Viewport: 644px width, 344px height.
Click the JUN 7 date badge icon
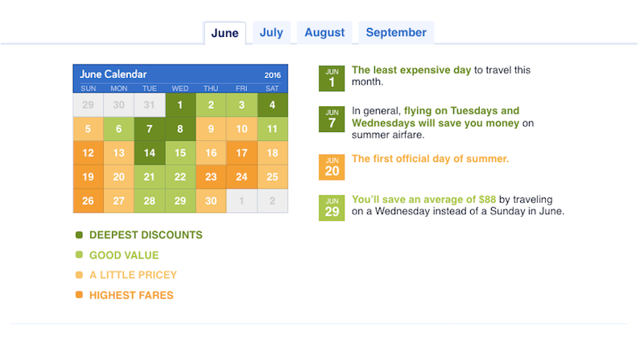(332, 118)
